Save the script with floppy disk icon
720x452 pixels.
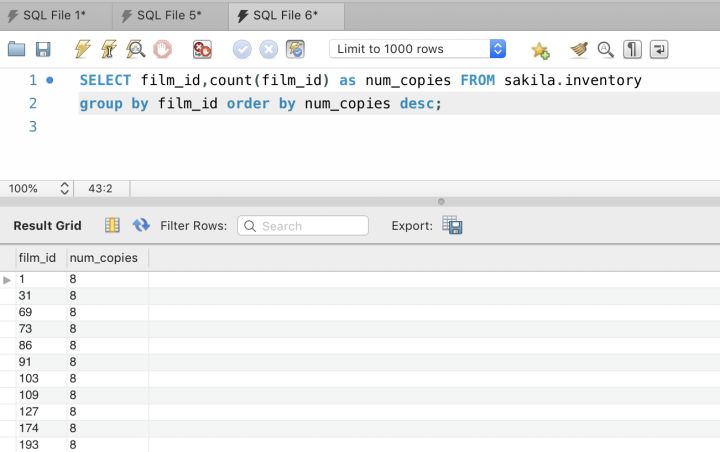coord(43,49)
